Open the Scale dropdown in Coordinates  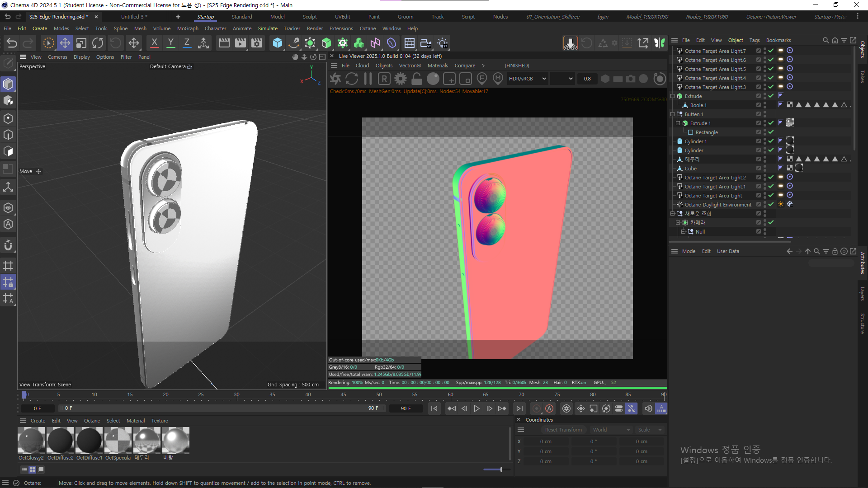(x=650, y=430)
